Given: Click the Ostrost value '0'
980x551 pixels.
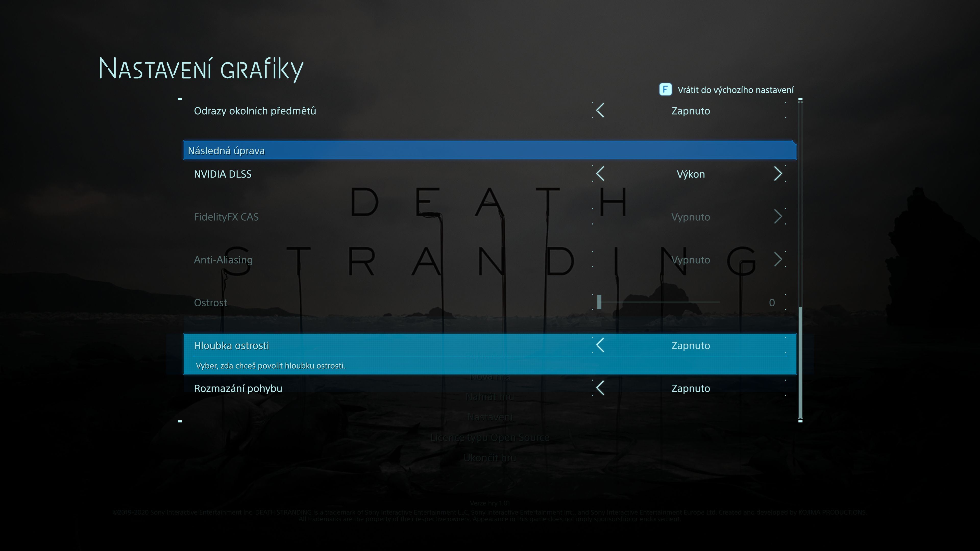Looking at the screenshot, I should tap(772, 303).
